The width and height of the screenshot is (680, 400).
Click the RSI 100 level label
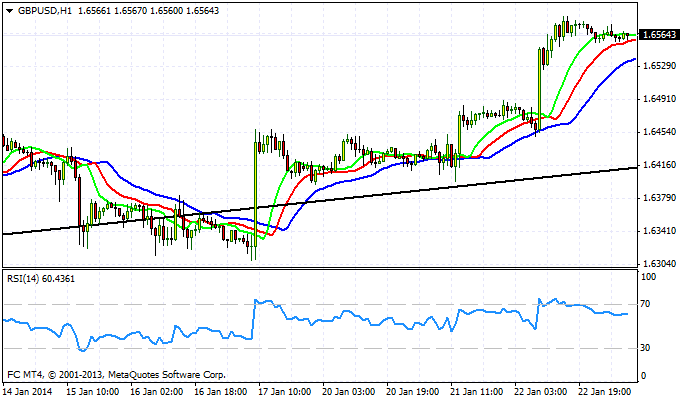648,277
